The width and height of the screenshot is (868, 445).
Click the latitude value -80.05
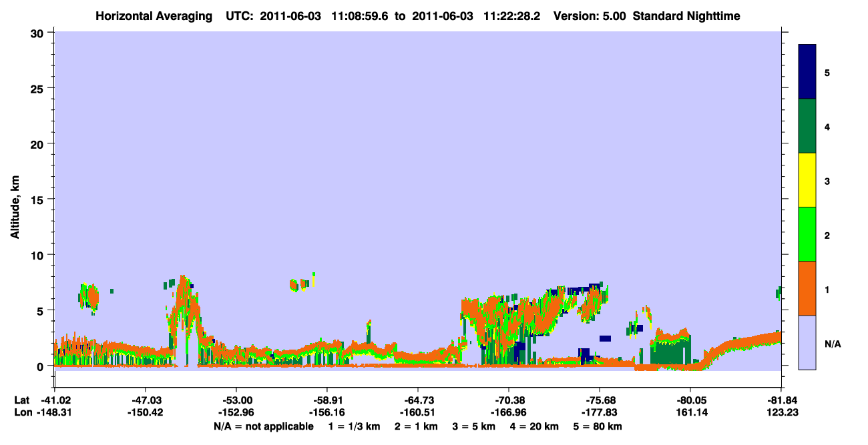click(690, 400)
